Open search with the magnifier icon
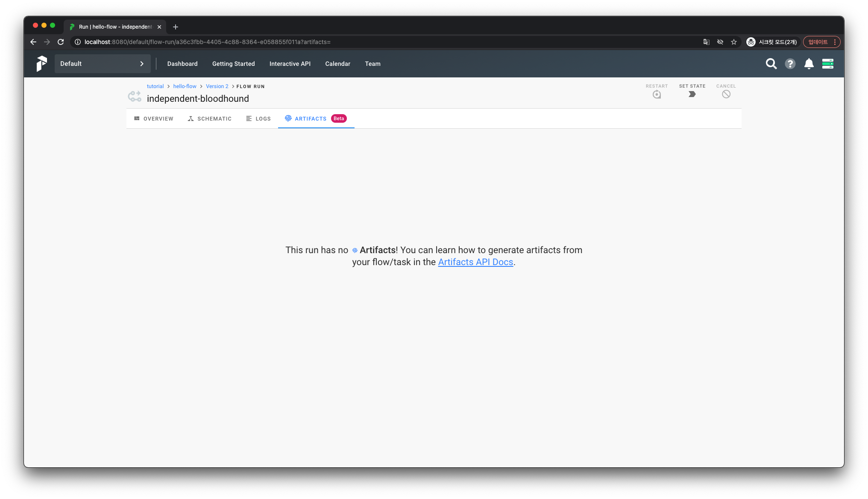The width and height of the screenshot is (868, 499). tap(771, 64)
